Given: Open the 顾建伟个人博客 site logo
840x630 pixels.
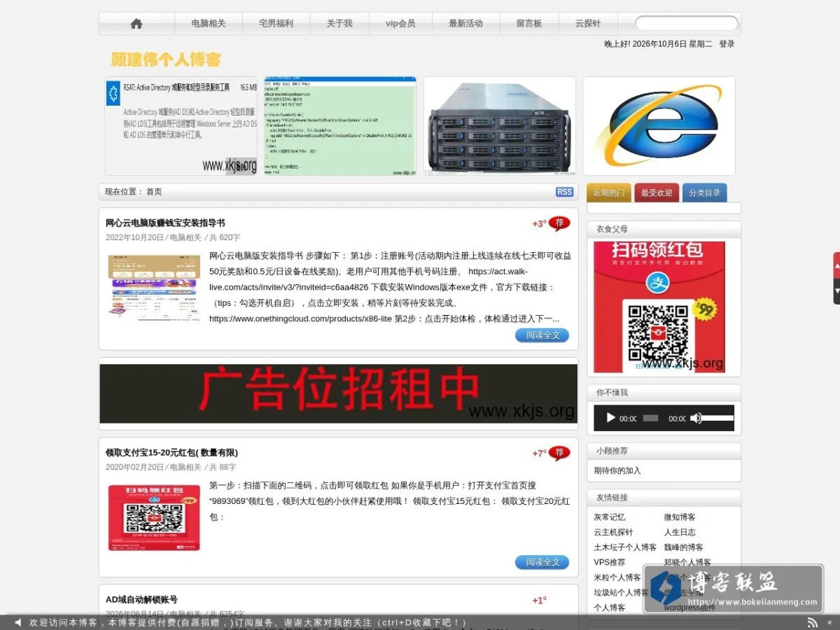Looking at the screenshot, I should (x=166, y=59).
